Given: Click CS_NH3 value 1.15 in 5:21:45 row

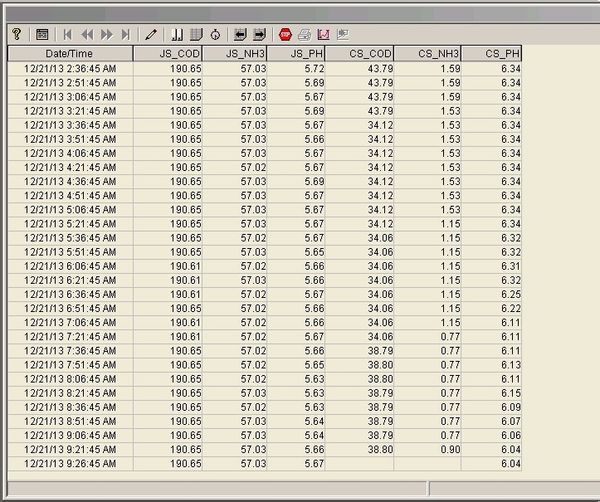Looking at the screenshot, I should (450, 224).
